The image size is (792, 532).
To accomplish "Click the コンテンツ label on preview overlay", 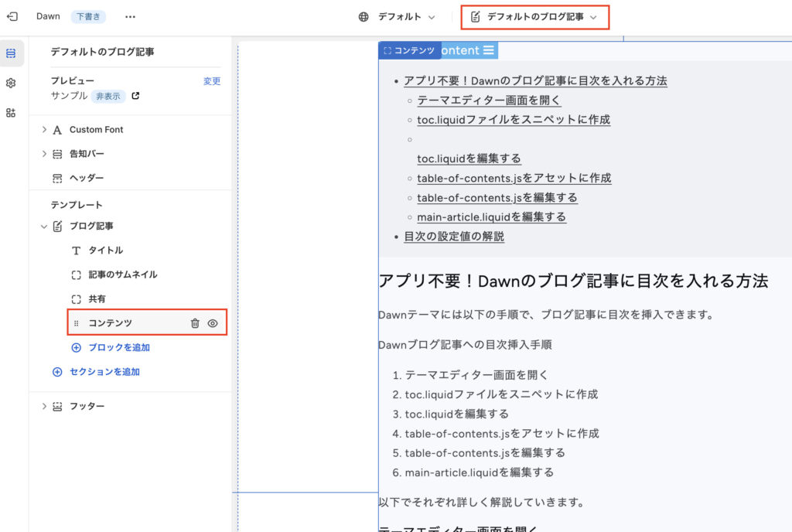I will click(410, 50).
